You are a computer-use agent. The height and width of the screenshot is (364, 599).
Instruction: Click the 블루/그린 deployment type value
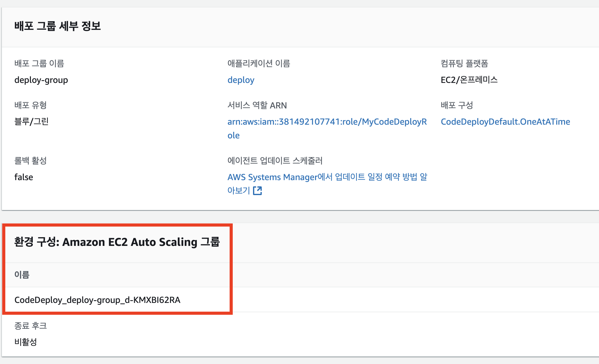pyautogui.click(x=32, y=122)
